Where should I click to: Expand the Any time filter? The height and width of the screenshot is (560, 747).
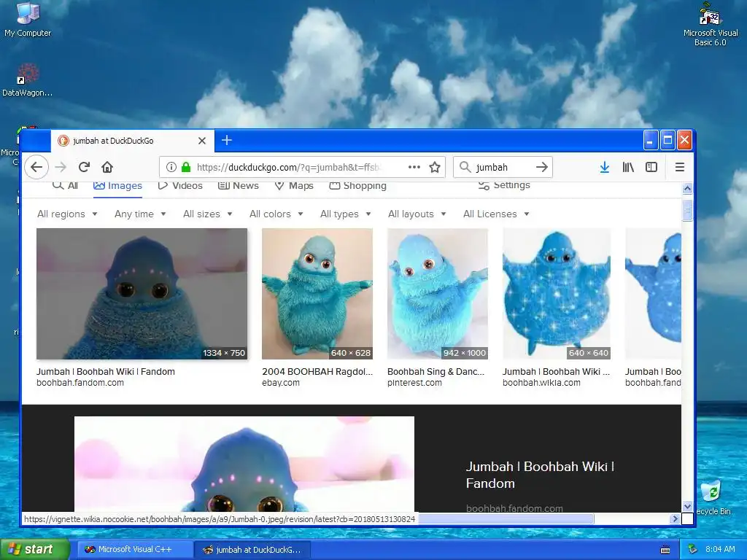pyautogui.click(x=140, y=214)
